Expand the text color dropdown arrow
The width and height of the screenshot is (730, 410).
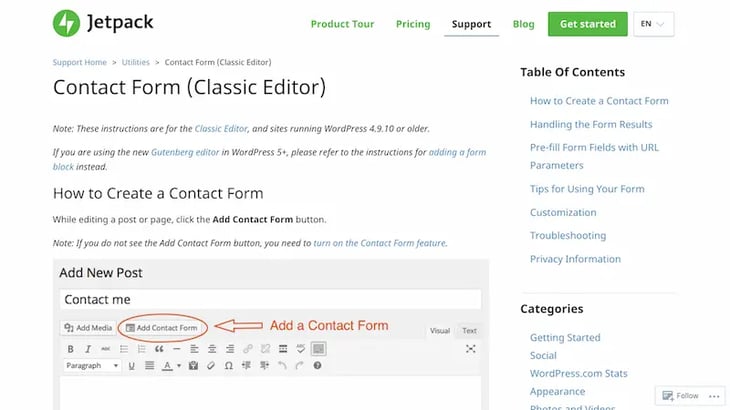178,366
